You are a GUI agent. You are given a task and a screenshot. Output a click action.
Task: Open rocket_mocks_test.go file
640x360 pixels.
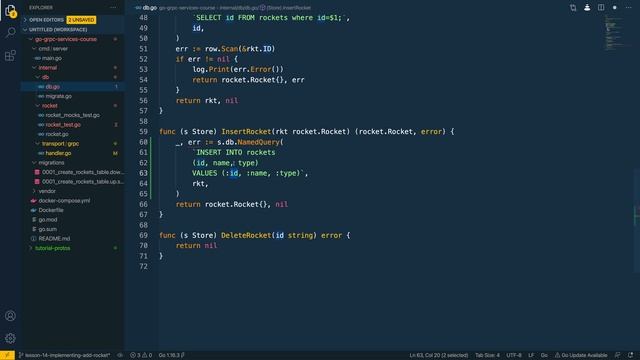click(73, 115)
